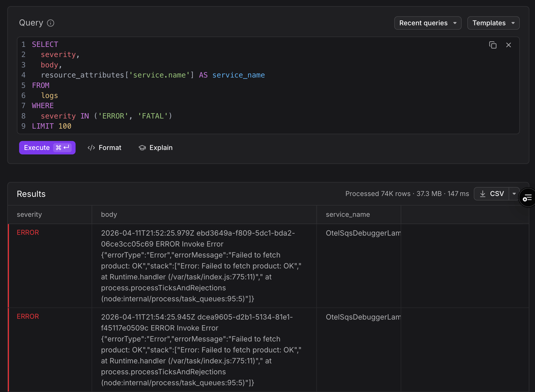This screenshot has height=392, width=535.
Task: Click the Query info icon
Action: 51,23
